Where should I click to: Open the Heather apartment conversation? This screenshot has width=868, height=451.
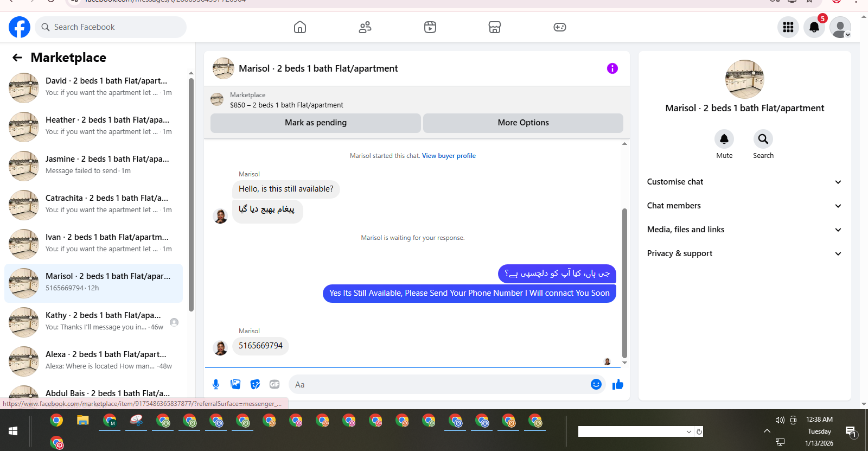(93, 126)
